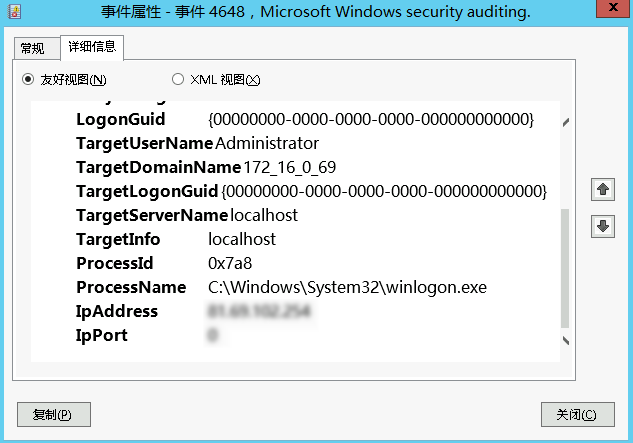This screenshot has height=443, width=633.
Task: Click the ProcessName winlogon.exe path
Action: pos(347,288)
